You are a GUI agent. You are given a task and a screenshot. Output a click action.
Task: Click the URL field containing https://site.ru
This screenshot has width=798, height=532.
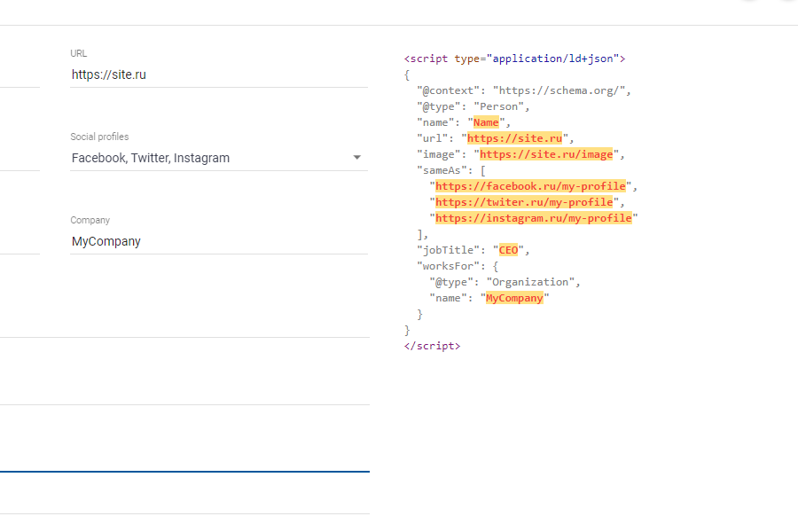click(218, 74)
